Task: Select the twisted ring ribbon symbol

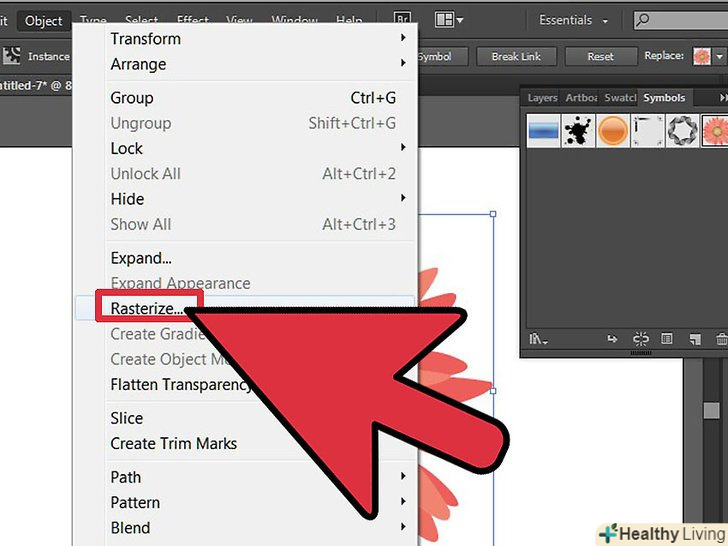Action: [x=682, y=131]
